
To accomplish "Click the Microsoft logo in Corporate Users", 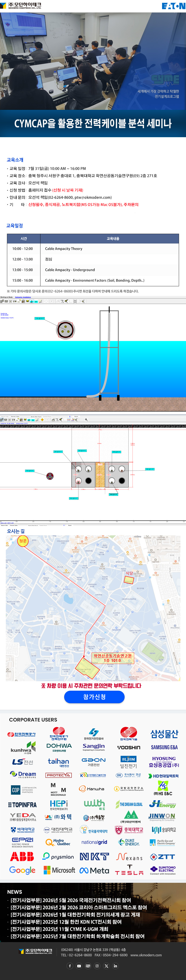I will [59, 870].
